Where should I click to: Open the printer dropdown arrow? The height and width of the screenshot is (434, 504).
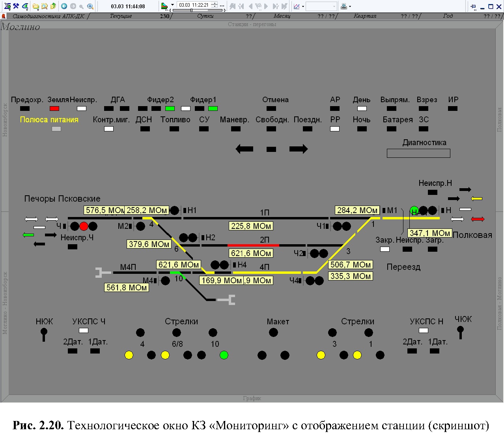(x=350, y=6)
